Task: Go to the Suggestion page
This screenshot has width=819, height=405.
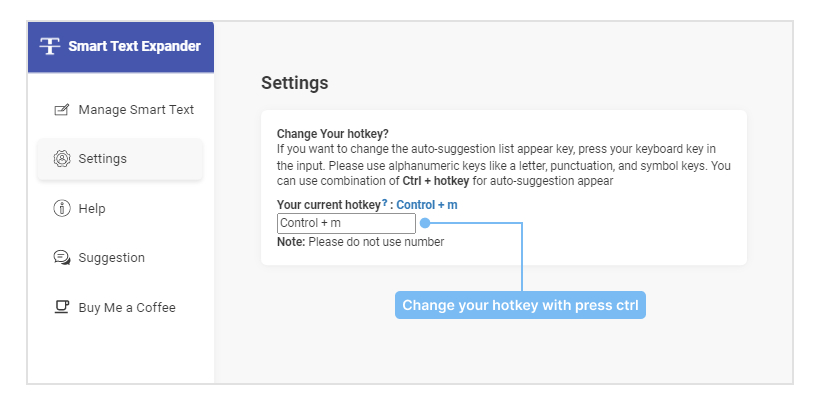Action: 120,258
